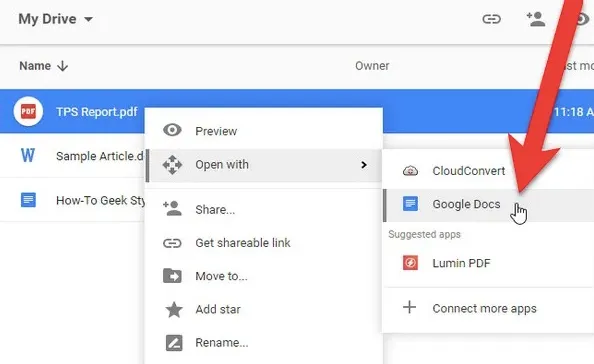Click the blue W Word document icon
Viewport: 594px width, 364px height.
click(x=28, y=155)
